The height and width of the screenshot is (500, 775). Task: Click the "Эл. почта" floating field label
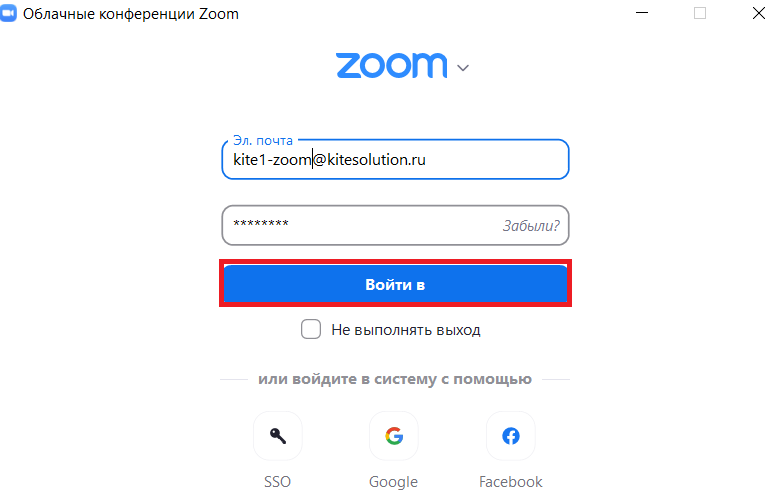tap(263, 140)
